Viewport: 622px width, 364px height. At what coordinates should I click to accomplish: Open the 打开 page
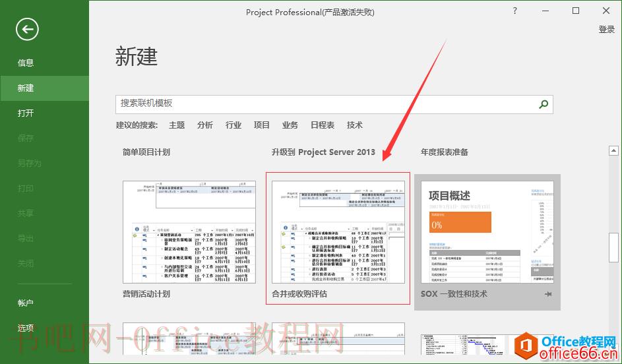pyautogui.click(x=25, y=113)
